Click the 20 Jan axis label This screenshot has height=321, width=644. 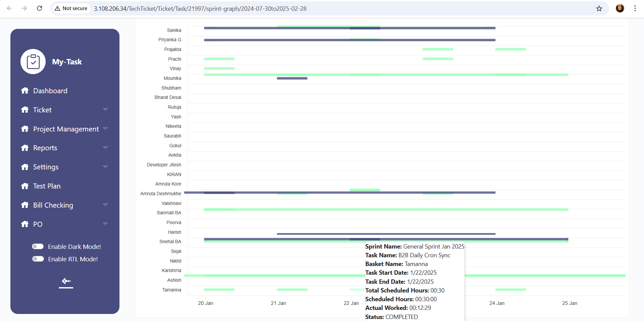point(205,303)
